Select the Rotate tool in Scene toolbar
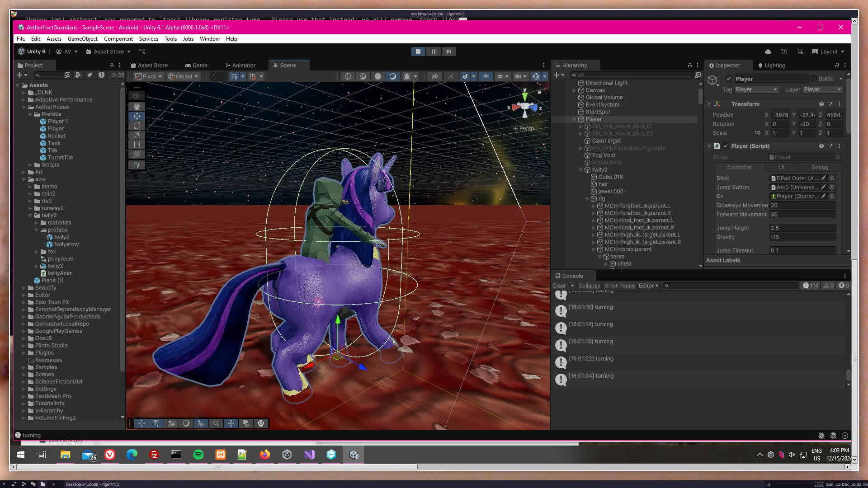Screen dimensions: 868x488 tap(137, 126)
